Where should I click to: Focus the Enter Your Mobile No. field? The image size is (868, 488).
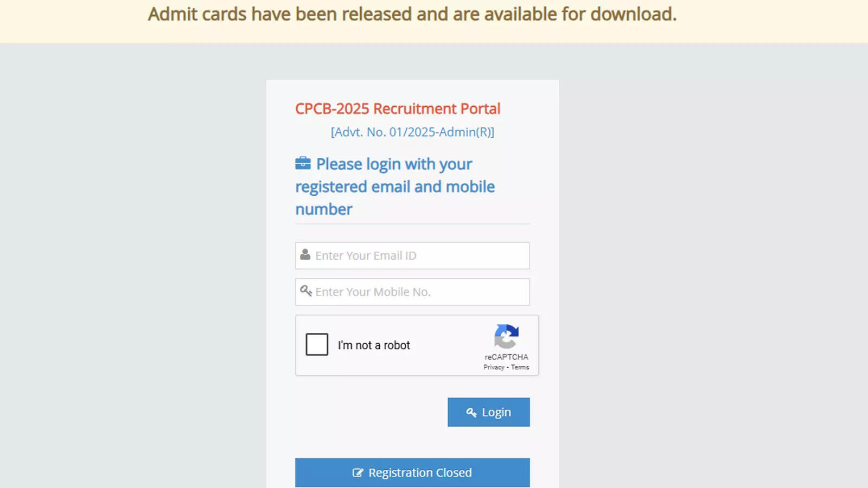tap(412, 292)
